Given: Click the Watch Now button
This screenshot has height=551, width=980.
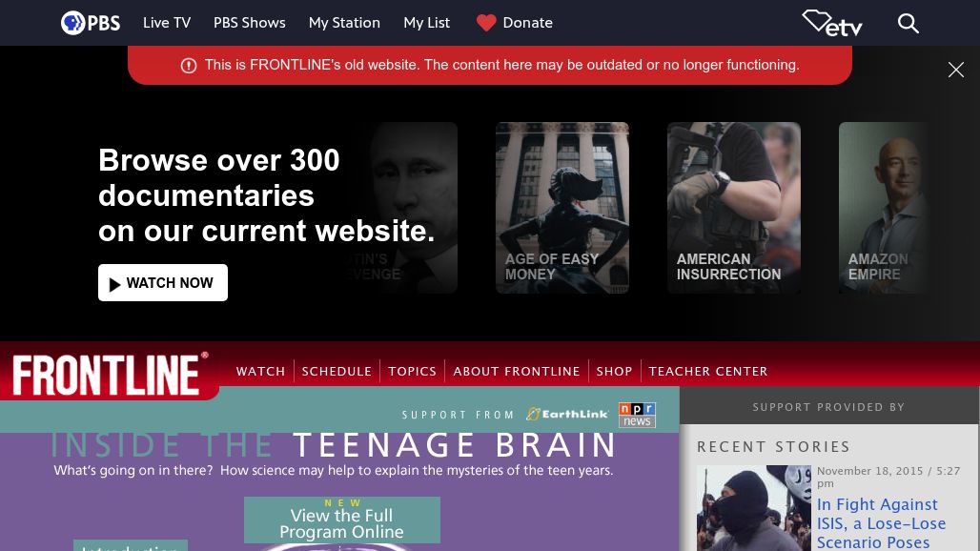Looking at the screenshot, I should click(162, 282).
